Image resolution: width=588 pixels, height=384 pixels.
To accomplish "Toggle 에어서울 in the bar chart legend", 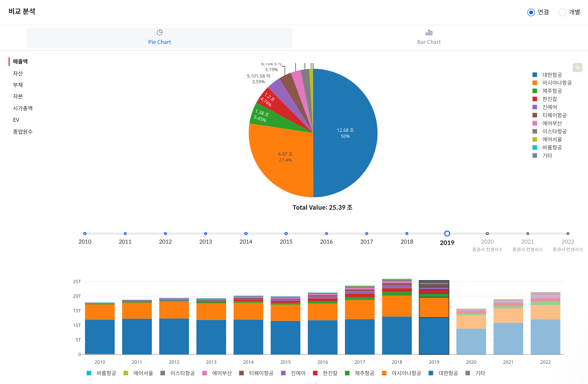I will (x=138, y=373).
